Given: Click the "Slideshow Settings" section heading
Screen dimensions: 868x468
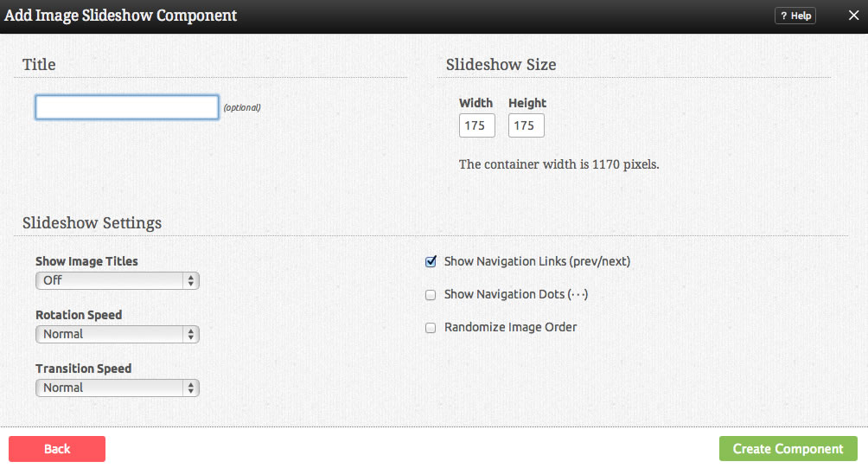Looking at the screenshot, I should tap(92, 223).
